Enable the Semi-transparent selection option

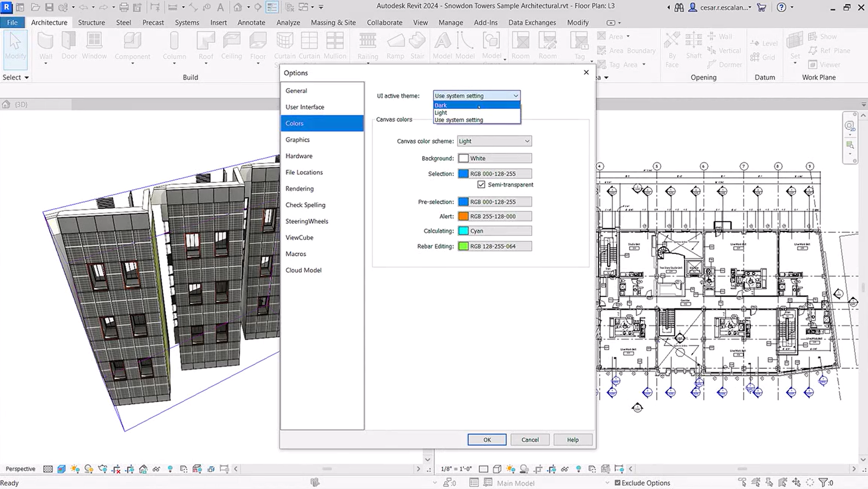(x=481, y=184)
